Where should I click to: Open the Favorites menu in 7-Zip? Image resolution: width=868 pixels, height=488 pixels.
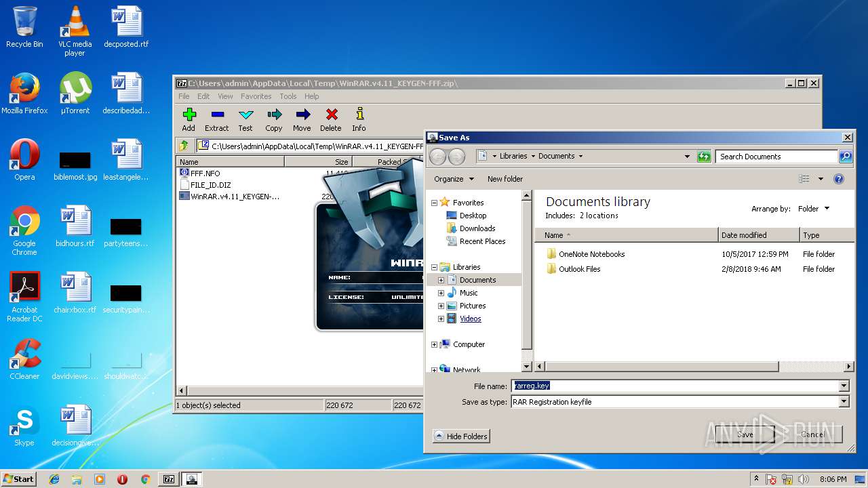pos(256,96)
